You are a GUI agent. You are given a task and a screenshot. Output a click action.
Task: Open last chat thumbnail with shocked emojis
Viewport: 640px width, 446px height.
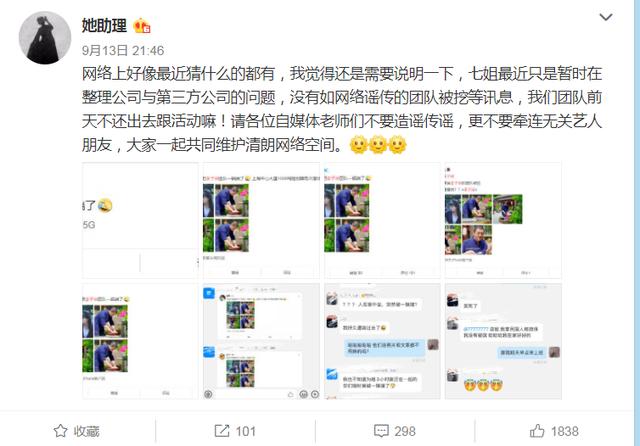[503, 341]
